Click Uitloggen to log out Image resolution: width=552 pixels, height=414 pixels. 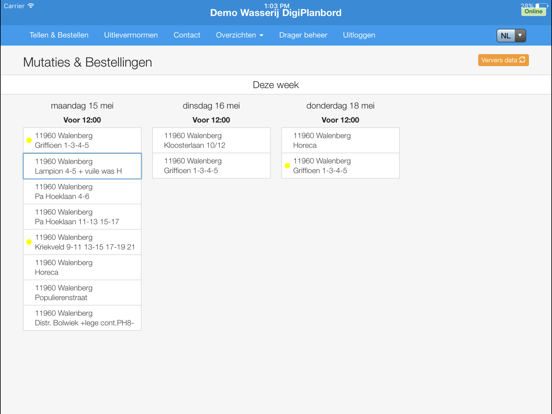(359, 35)
